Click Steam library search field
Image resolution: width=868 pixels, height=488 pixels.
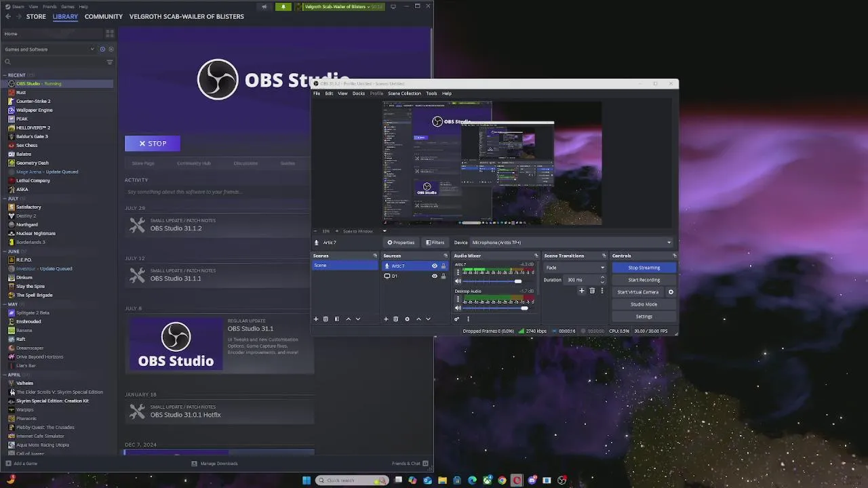coord(53,62)
